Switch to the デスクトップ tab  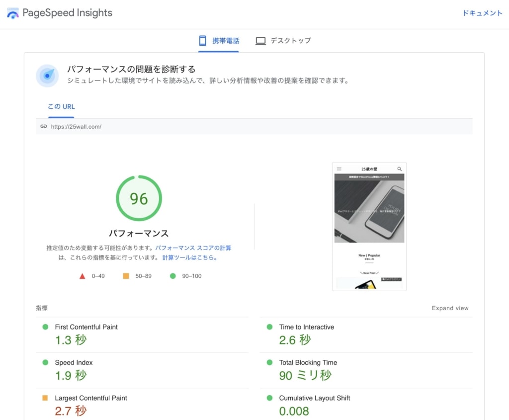283,41
